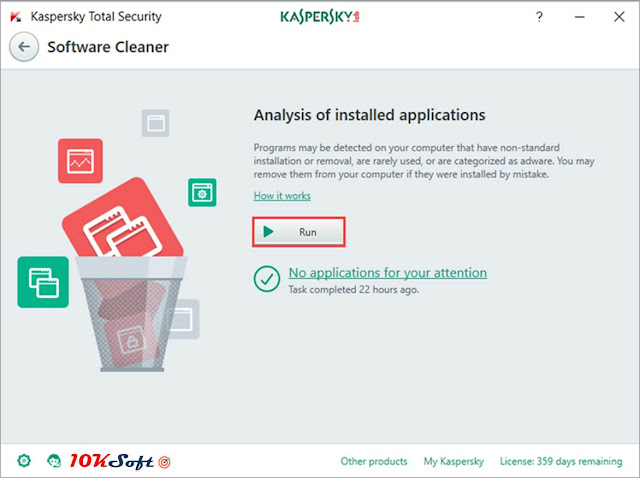Open the Other products link
640x478 pixels.
(374, 461)
